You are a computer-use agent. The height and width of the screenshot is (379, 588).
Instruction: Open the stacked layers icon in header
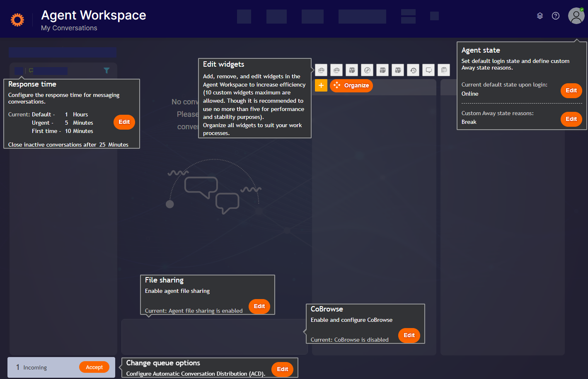(540, 16)
